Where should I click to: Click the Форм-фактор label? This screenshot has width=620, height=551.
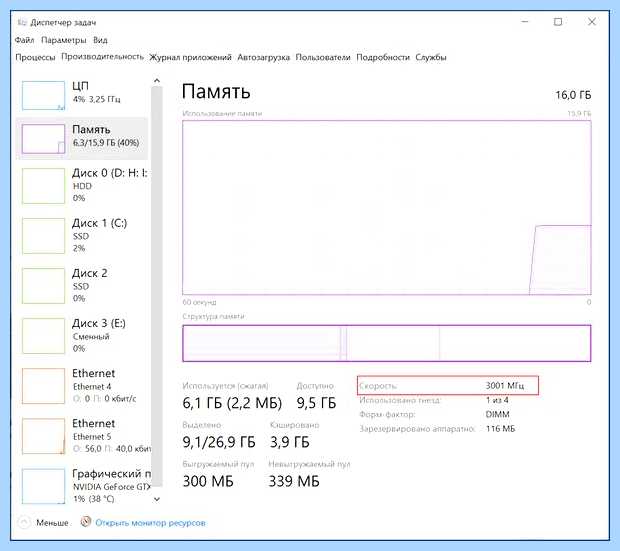[x=387, y=415]
